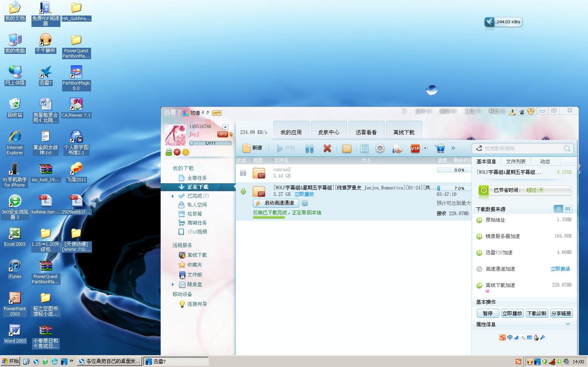Open 私人空间 in the sidebar
Viewport: 588px width, 367px height.
coord(197,205)
